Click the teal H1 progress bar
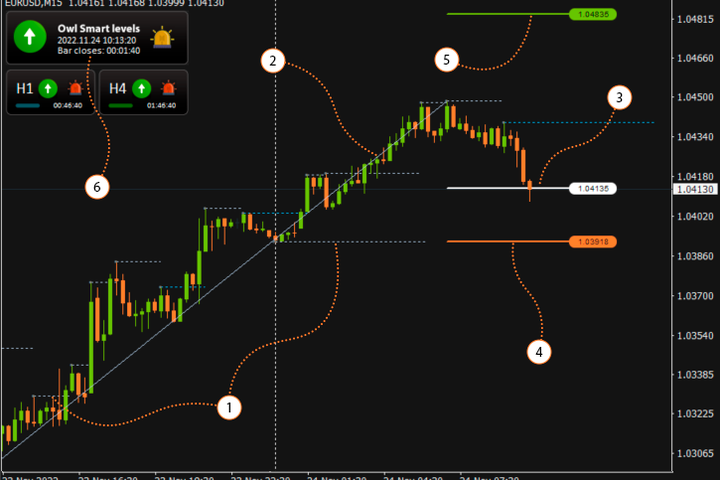720x480 pixels. (x=28, y=106)
